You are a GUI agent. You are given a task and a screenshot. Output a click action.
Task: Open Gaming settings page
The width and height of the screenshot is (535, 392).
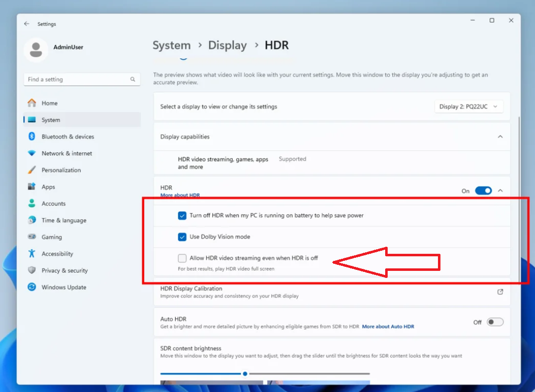pyautogui.click(x=82, y=236)
